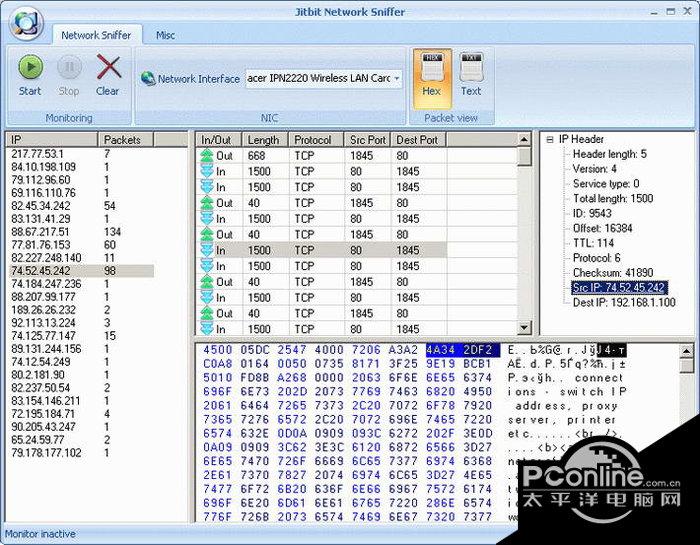Select Checksum: 41890 tree item
The width and height of the screenshot is (700, 545).
click(x=613, y=272)
